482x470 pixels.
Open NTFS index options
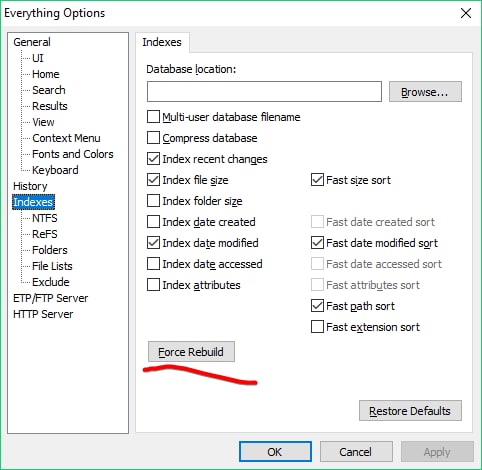click(x=45, y=218)
